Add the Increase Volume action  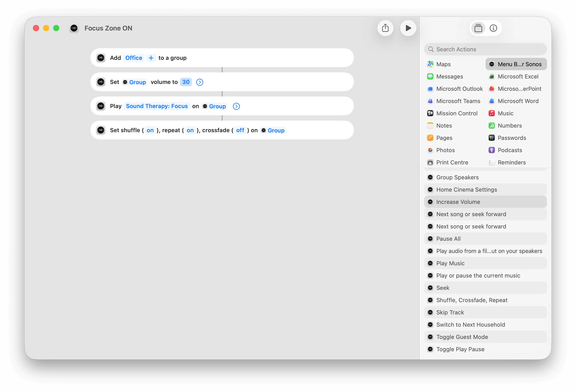[485, 202]
